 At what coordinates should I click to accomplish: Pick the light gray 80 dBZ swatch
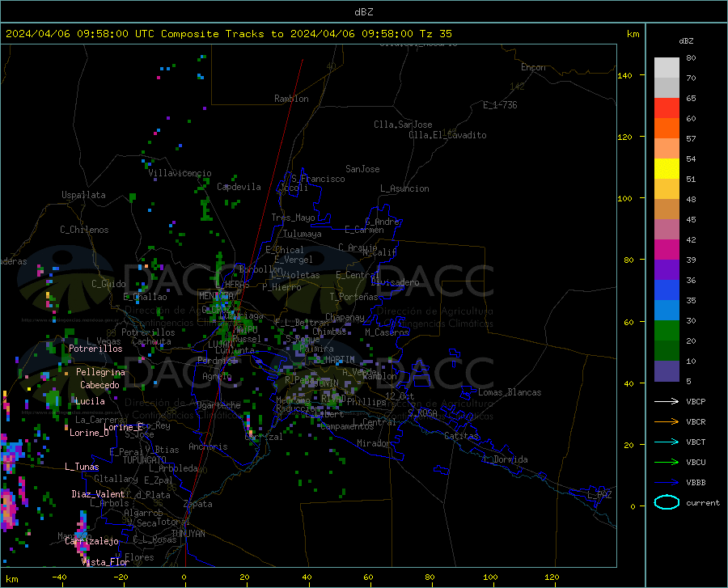click(x=667, y=68)
